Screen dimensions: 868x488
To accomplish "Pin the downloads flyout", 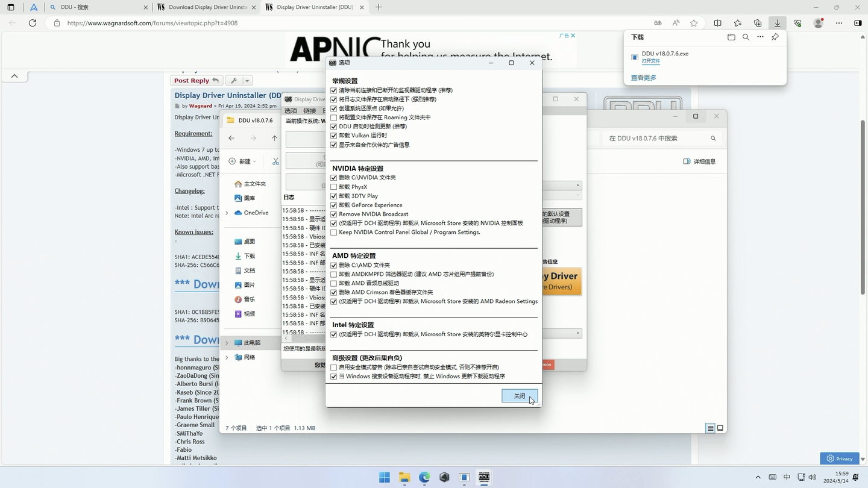I will click(775, 37).
